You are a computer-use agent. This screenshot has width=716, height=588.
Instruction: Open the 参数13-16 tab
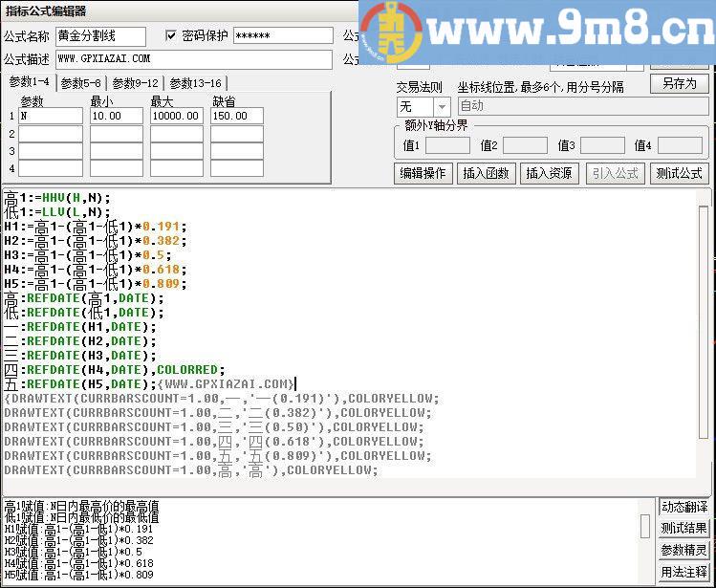pos(195,83)
